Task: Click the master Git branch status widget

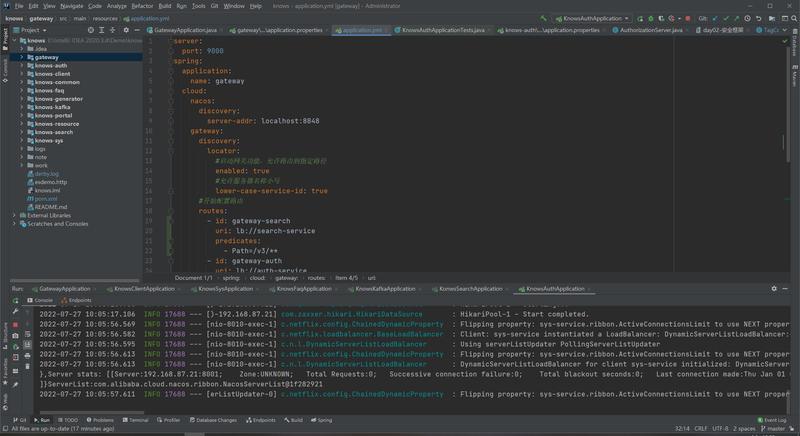Action: 773,429
